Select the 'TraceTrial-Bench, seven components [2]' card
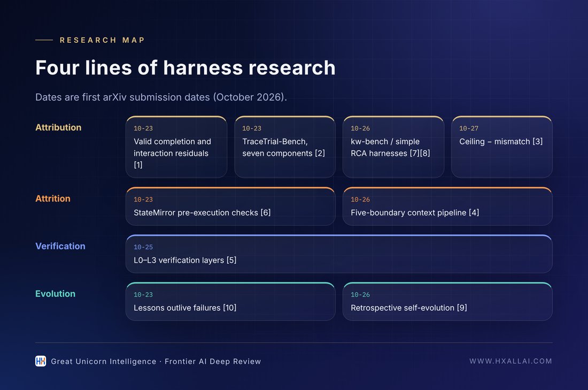The image size is (588, 390). click(284, 147)
